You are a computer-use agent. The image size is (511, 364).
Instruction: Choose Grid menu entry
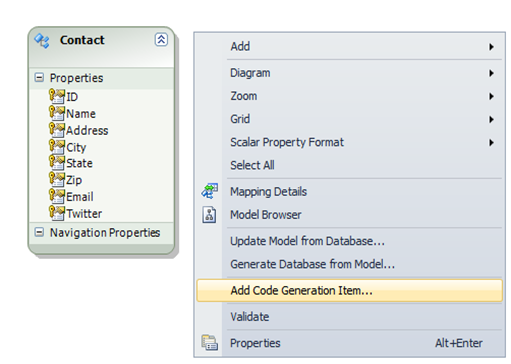349,119
